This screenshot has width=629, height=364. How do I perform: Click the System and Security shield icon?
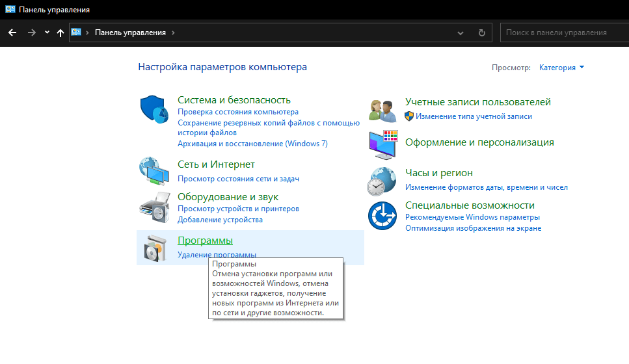pos(154,109)
